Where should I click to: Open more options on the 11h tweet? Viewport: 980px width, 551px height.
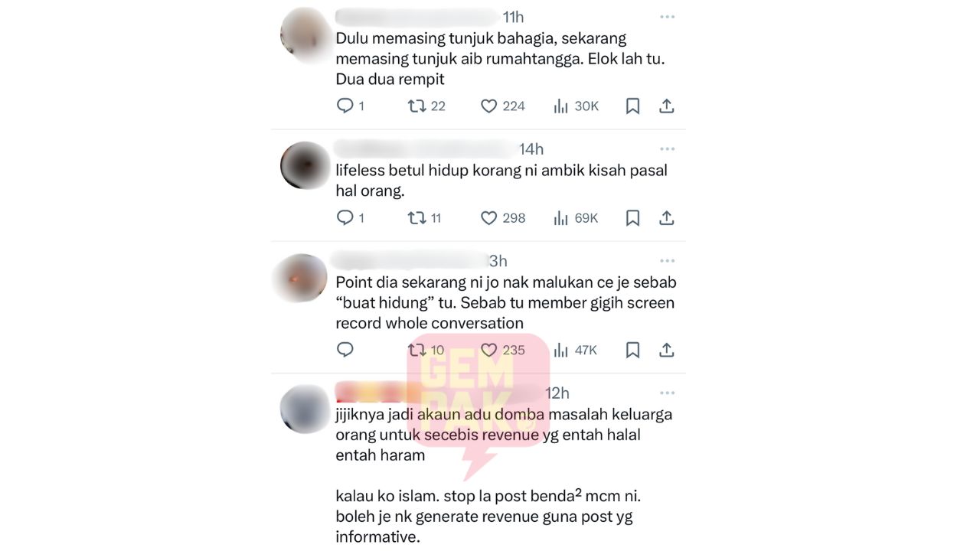coord(668,17)
